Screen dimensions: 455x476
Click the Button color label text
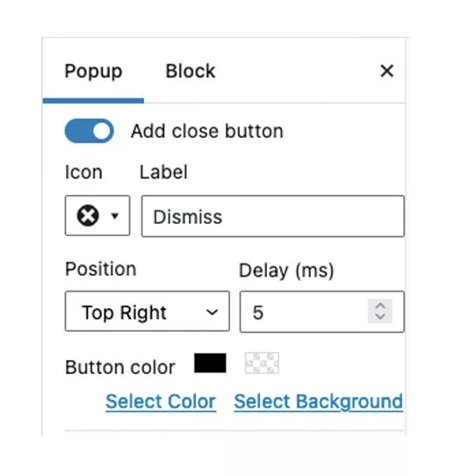[120, 367]
